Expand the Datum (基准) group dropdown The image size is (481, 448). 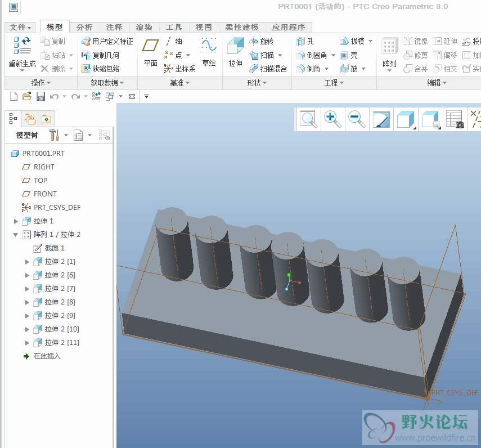click(x=180, y=83)
